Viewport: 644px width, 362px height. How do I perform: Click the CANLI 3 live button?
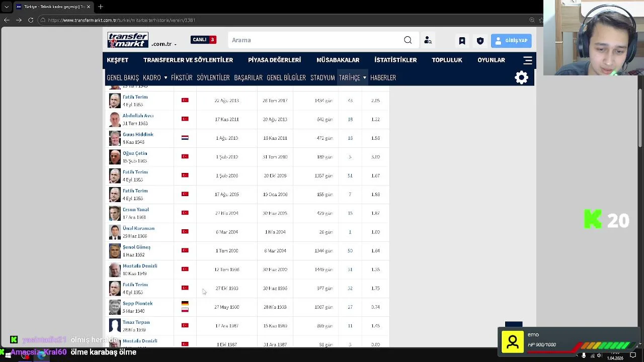coord(203,40)
